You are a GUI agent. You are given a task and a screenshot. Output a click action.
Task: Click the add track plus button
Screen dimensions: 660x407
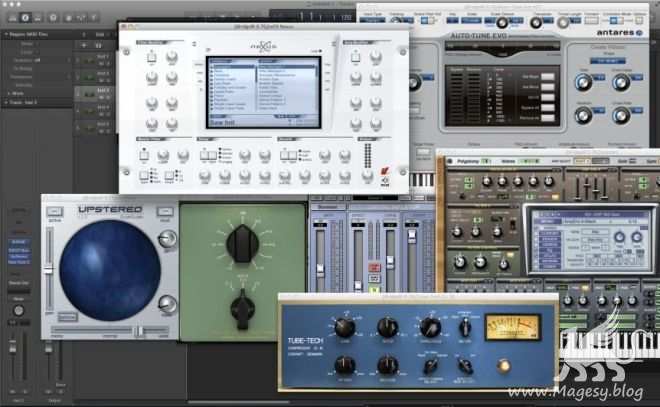[x=84, y=45]
